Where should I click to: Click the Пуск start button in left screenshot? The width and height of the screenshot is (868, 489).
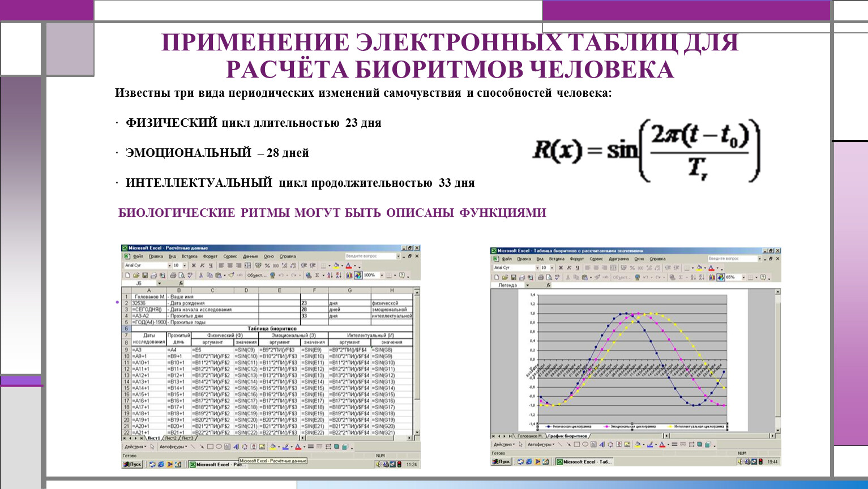coord(132,464)
